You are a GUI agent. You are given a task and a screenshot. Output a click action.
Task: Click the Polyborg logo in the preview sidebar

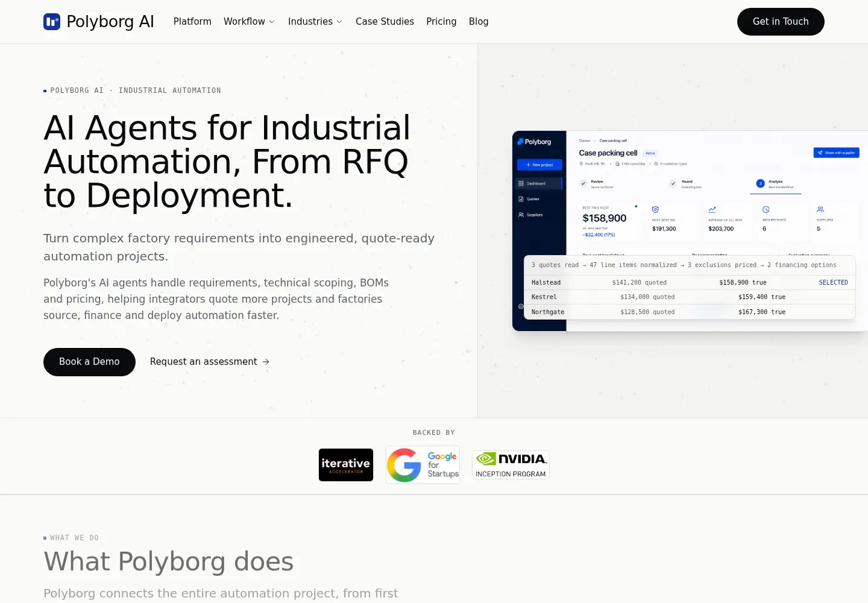click(x=534, y=142)
